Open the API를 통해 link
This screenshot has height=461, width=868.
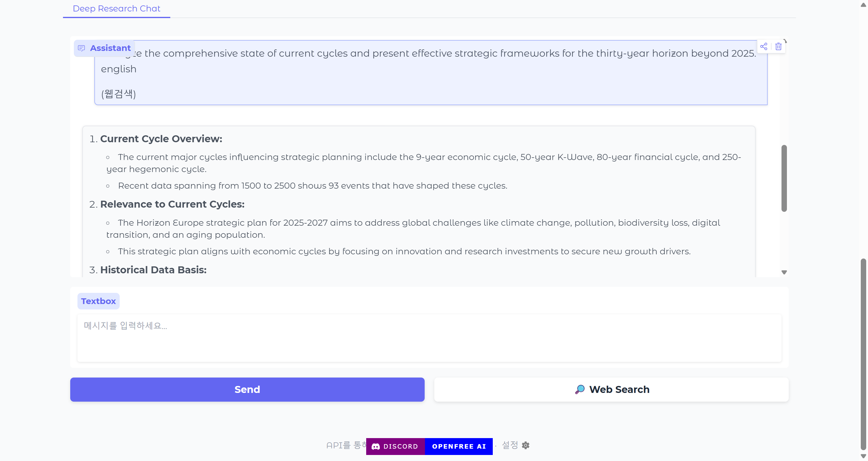(346, 445)
